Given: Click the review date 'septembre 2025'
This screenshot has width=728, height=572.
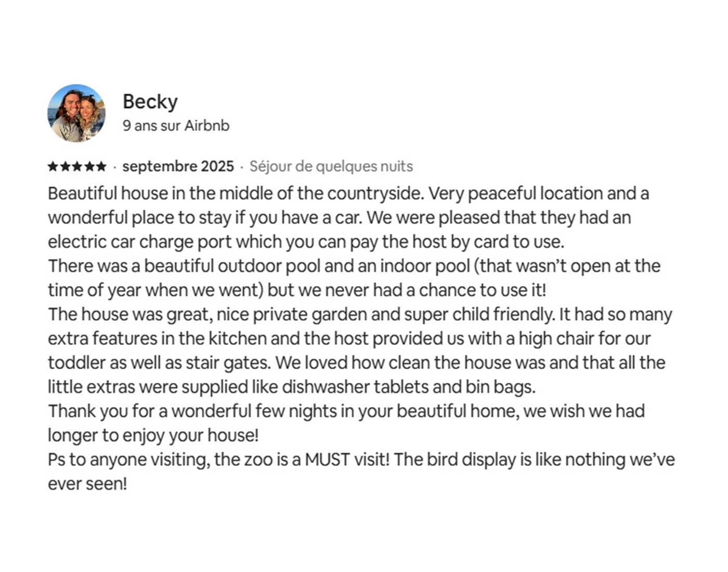Looking at the screenshot, I should pos(178,166).
